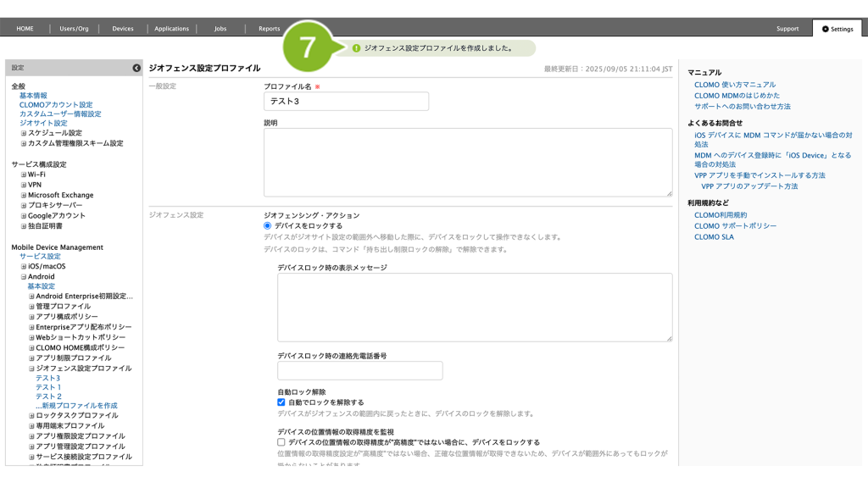Expand the スケジュール設定 node
The height and width of the screenshot is (488, 868).
[x=24, y=133]
